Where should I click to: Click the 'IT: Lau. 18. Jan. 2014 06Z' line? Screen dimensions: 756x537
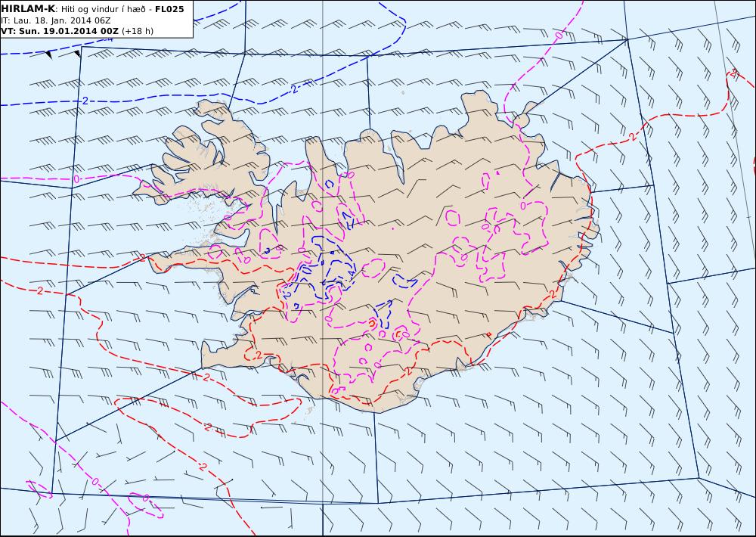(x=55, y=20)
